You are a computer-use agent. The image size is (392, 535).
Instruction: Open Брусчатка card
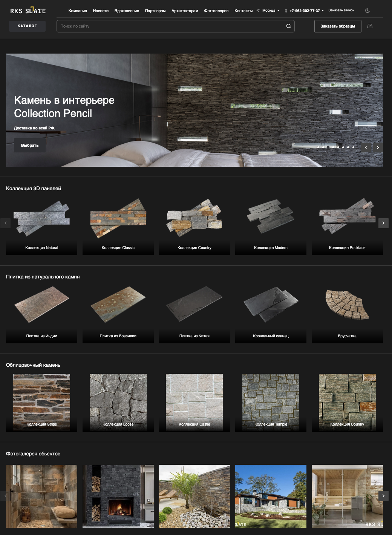[347, 314]
